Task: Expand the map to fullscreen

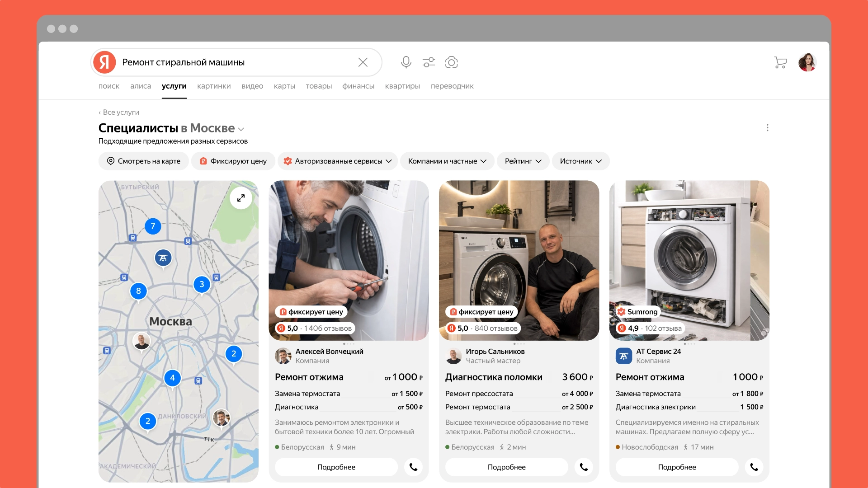Action: click(x=241, y=198)
